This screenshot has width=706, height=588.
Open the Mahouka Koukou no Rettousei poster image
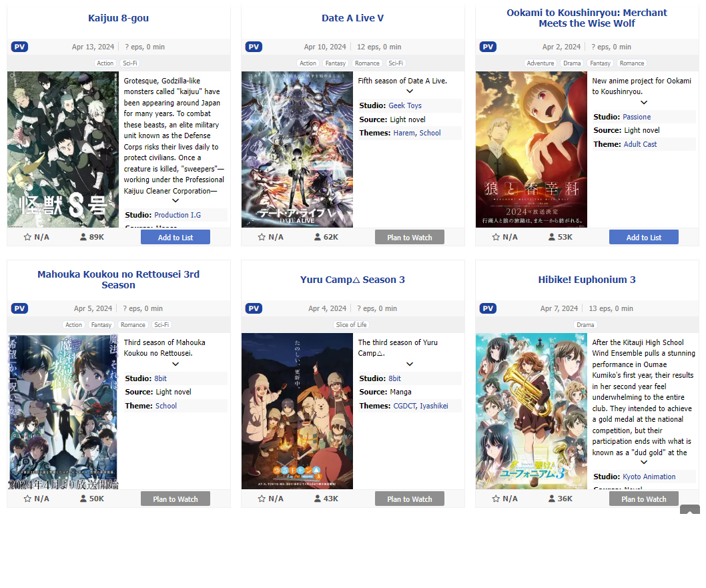point(63,411)
